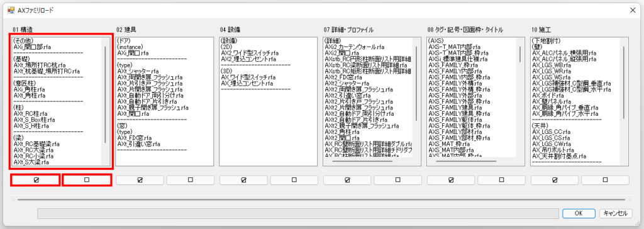Click the uncheck-all button under 10 施工

(x=606, y=180)
